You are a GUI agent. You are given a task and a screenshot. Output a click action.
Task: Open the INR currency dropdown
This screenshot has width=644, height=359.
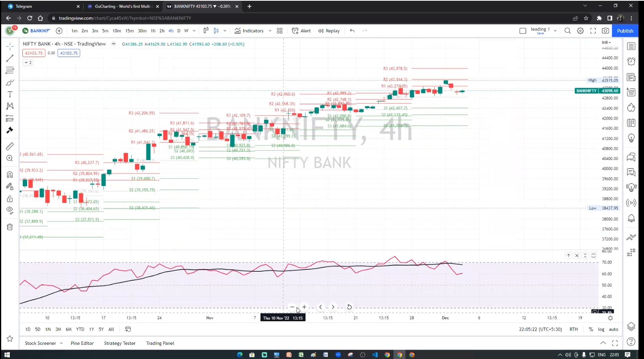(606, 42)
